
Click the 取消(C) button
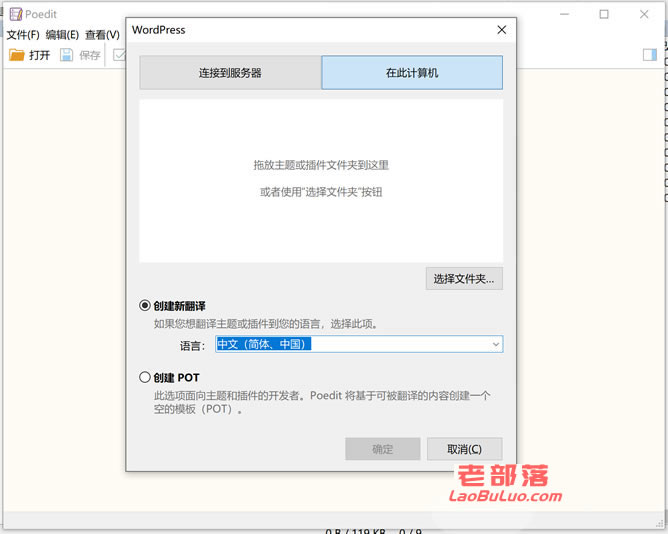coord(464,449)
